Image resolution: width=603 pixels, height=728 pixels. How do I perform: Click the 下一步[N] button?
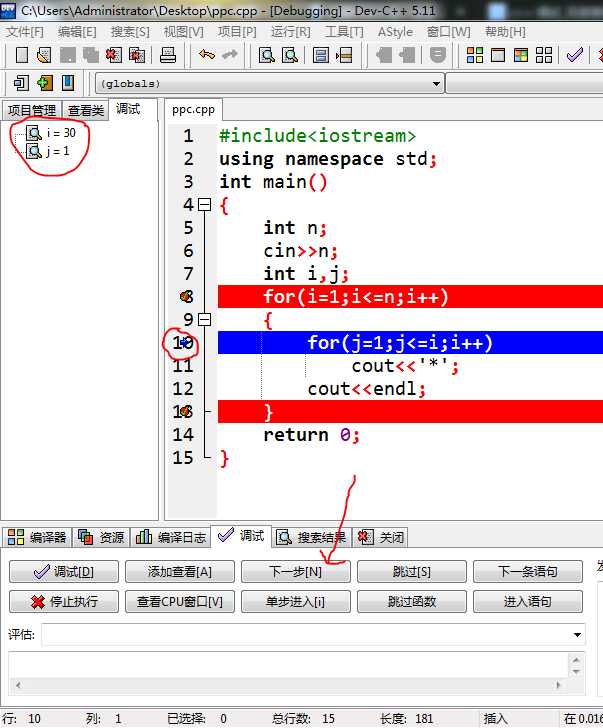[296, 572]
